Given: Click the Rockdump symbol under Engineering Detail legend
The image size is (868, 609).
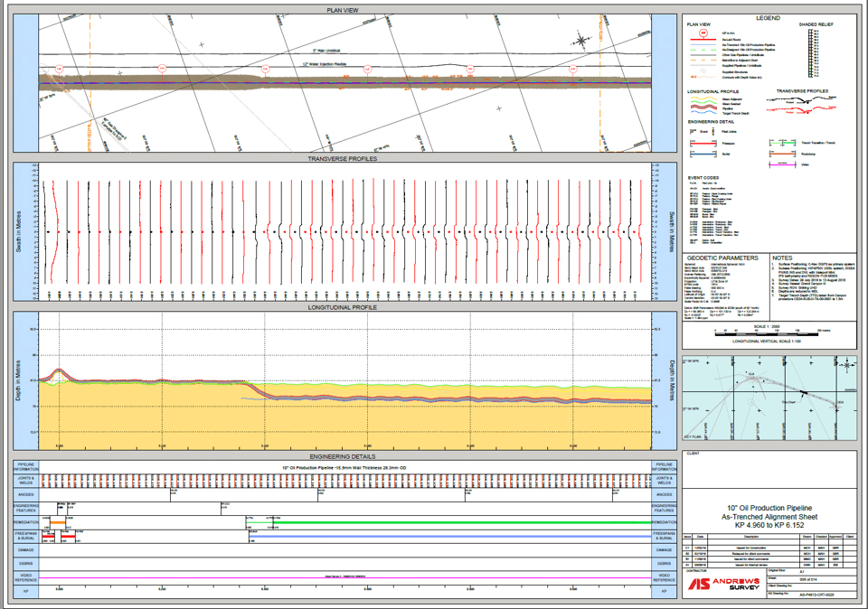Looking at the screenshot, I should pos(781,155).
